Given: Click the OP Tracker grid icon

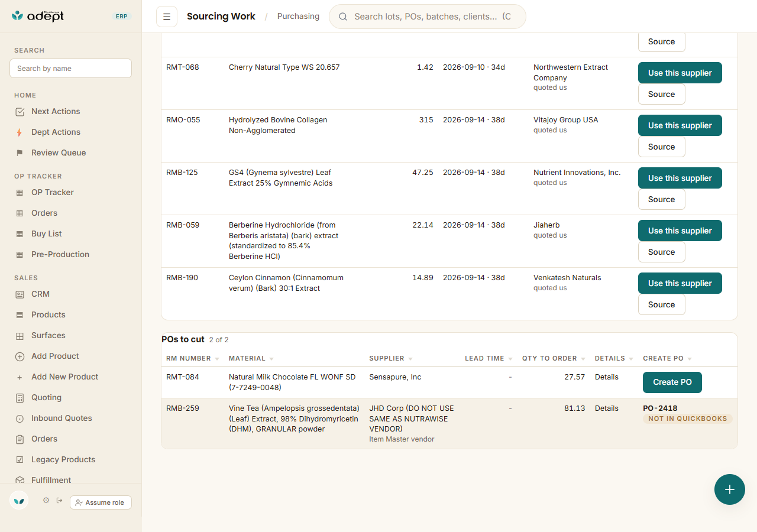Looking at the screenshot, I should (x=20, y=193).
